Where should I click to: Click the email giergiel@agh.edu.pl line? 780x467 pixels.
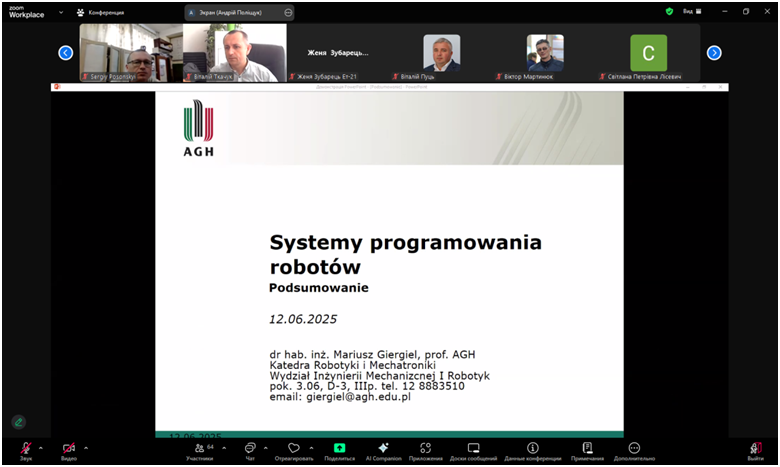[x=340, y=397]
